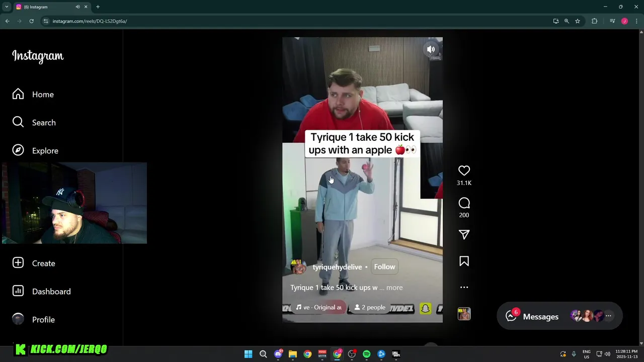Go to Home in the Instagram sidebar

[x=33, y=94]
